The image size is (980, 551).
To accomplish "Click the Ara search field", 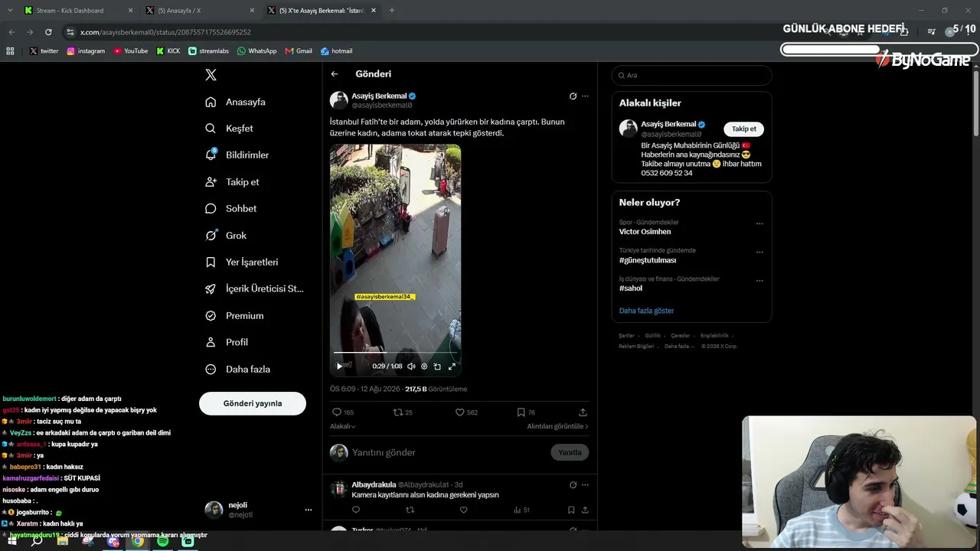I will [x=691, y=75].
